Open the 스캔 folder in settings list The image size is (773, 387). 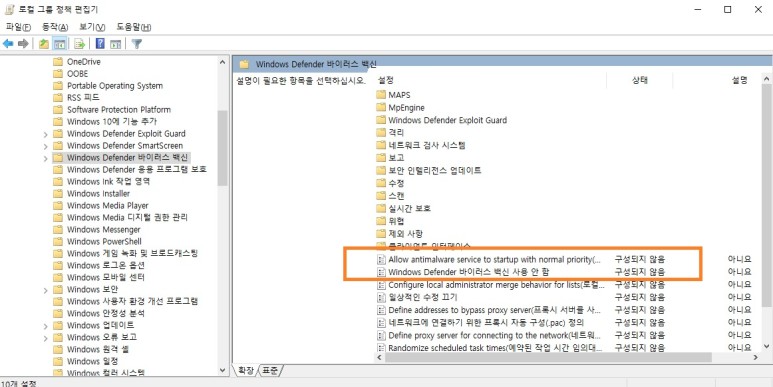[396, 196]
